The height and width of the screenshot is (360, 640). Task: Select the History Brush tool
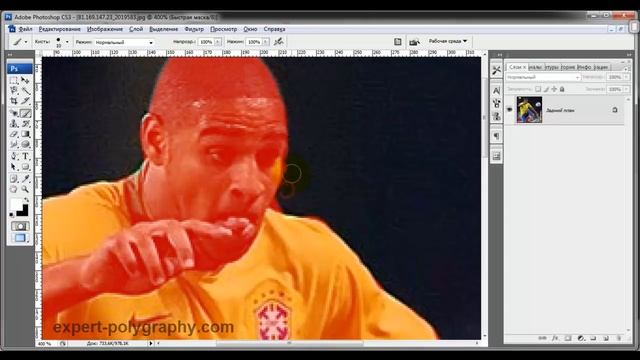click(25, 123)
